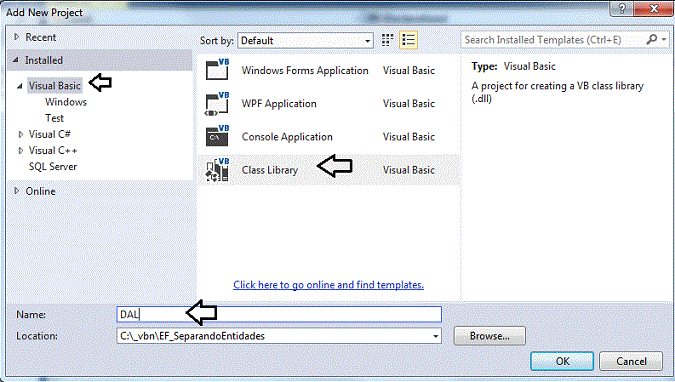Image resolution: width=675 pixels, height=382 pixels.
Task: Open the search options dropdown arrow
Action: pos(664,40)
